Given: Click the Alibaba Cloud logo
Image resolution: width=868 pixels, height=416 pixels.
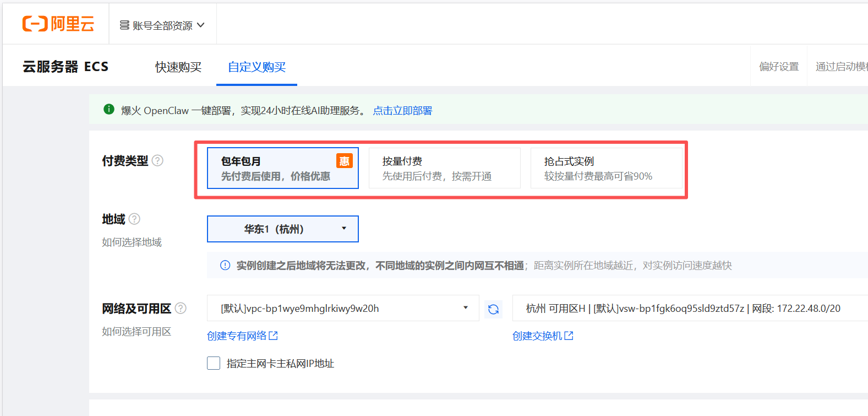Looking at the screenshot, I should coord(58,24).
